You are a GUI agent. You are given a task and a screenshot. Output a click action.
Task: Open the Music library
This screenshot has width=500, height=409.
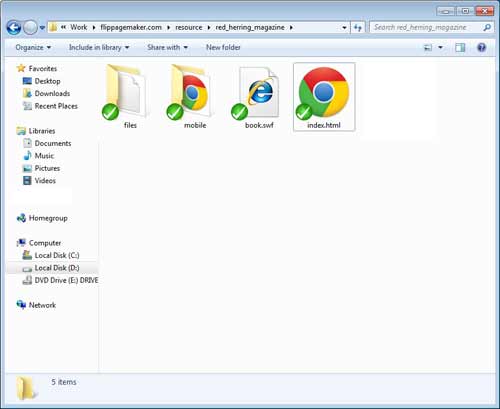[44, 156]
